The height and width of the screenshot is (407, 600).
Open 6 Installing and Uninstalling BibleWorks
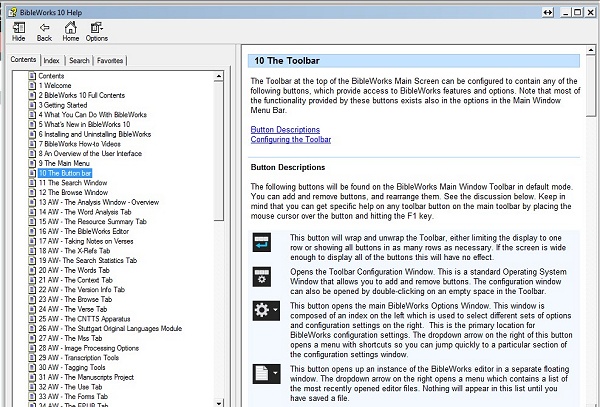95,134
